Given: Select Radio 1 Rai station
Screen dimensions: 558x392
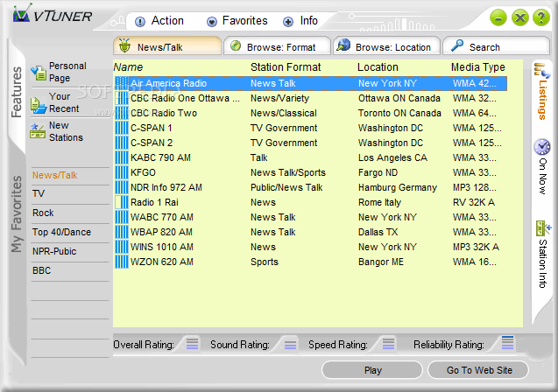Looking at the screenshot, I should click(x=311, y=203).
